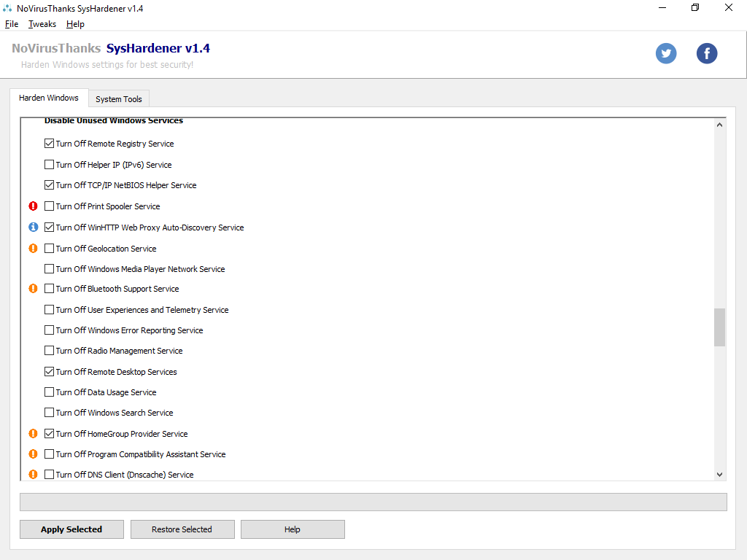
Task: Check Turn Off Radio Management Service
Action: click(49, 351)
